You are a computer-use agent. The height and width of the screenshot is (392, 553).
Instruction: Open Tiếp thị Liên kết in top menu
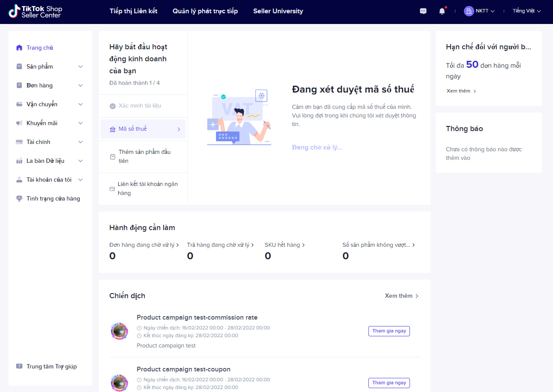tap(133, 11)
